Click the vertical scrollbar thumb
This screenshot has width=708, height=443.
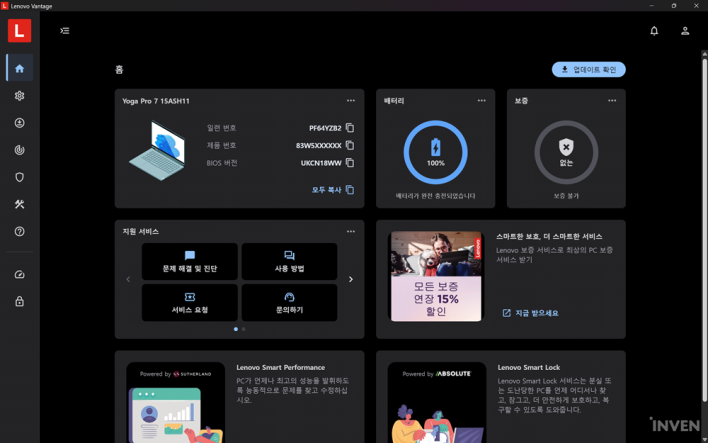pos(704,229)
